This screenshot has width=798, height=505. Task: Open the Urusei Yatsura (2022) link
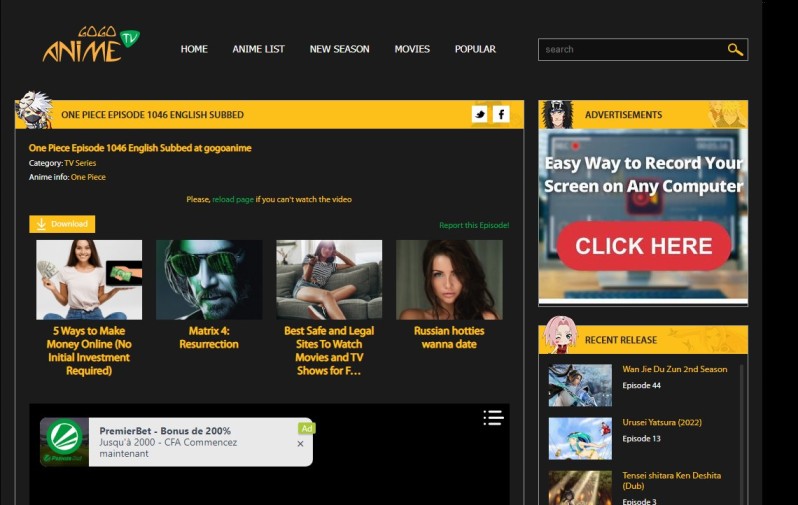pos(662,422)
